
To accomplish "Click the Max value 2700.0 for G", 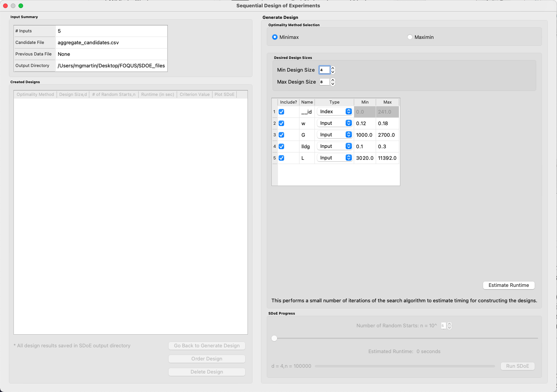I will click(387, 135).
